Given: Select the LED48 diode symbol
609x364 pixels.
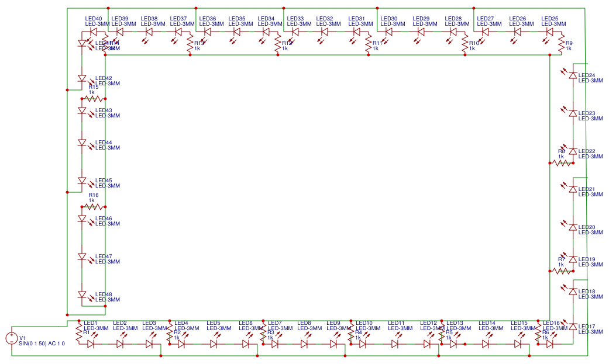Looking at the screenshot, I should [82, 294].
